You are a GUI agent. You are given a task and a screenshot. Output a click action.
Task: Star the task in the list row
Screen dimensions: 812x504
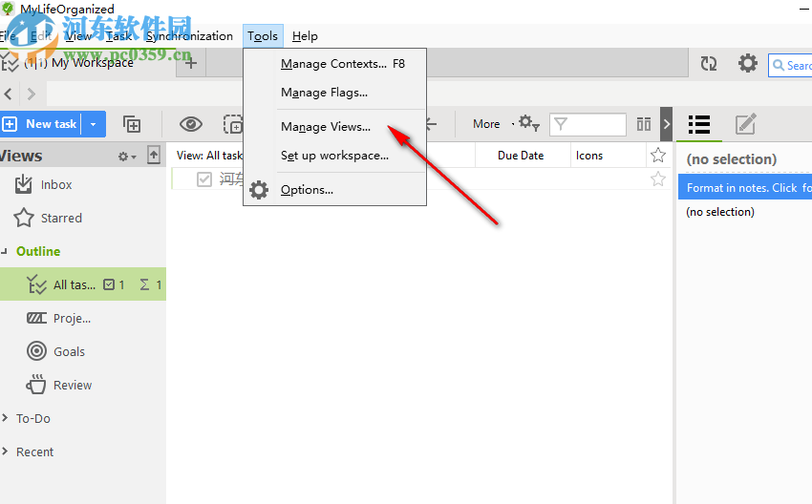(x=658, y=179)
